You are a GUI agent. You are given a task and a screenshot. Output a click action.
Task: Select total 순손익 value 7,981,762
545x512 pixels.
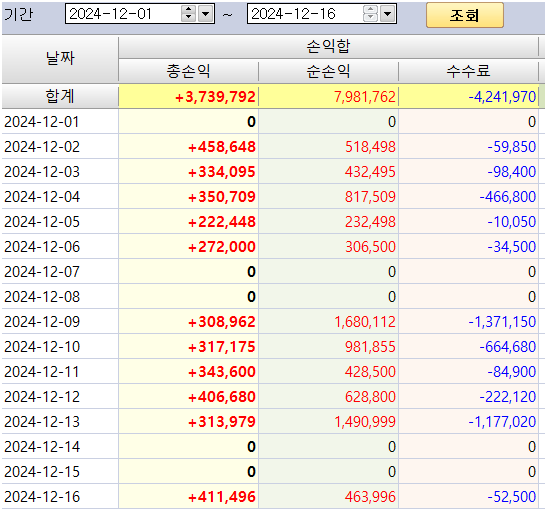click(365, 97)
